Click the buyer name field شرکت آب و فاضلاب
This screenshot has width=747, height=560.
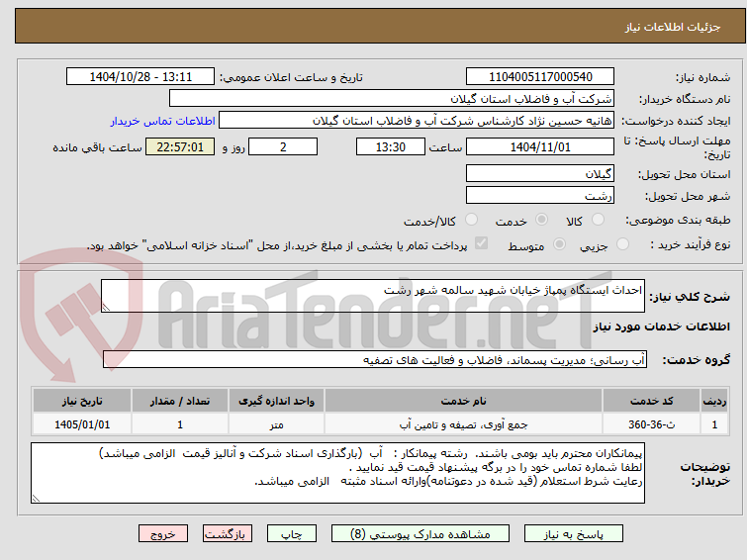click(x=392, y=99)
